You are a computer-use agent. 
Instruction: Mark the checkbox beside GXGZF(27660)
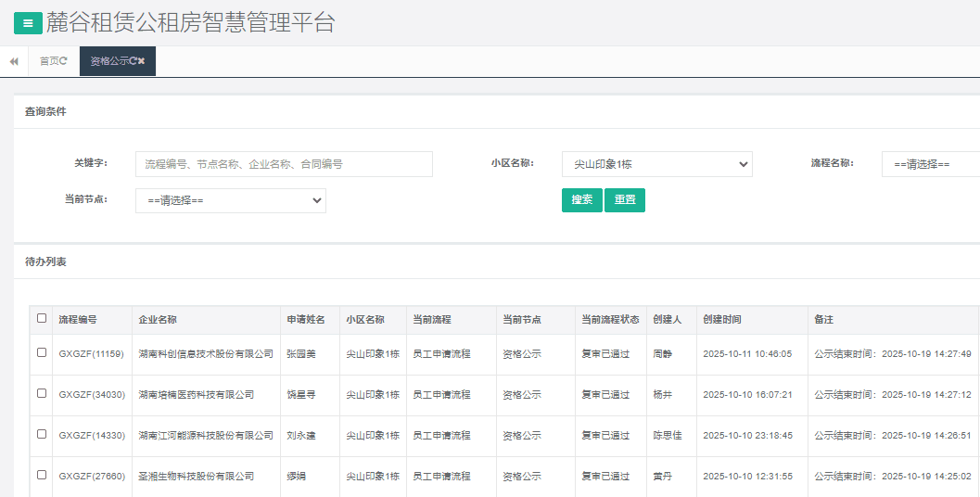(42, 475)
